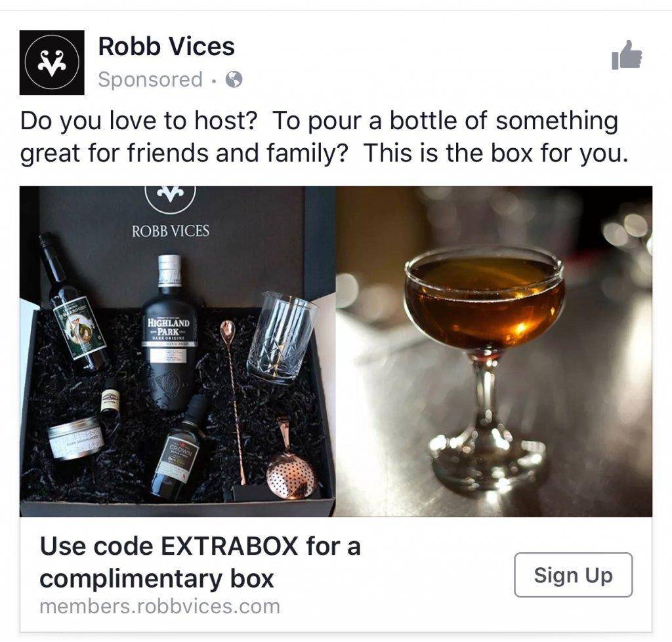Like the page with thumbs-up icon
672x642 pixels.
click(x=626, y=56)
